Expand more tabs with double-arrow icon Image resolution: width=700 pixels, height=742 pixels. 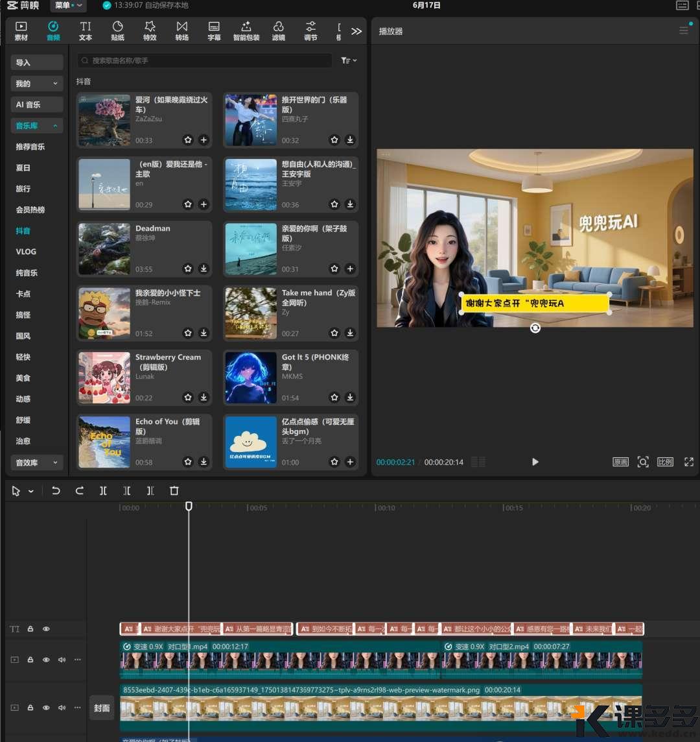pyautogui.click(x=356, y=31)
